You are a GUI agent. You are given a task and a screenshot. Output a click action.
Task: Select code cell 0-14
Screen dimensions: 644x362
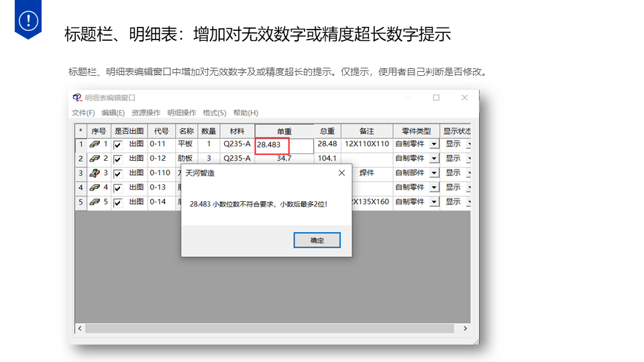click(x=162, y=202)
